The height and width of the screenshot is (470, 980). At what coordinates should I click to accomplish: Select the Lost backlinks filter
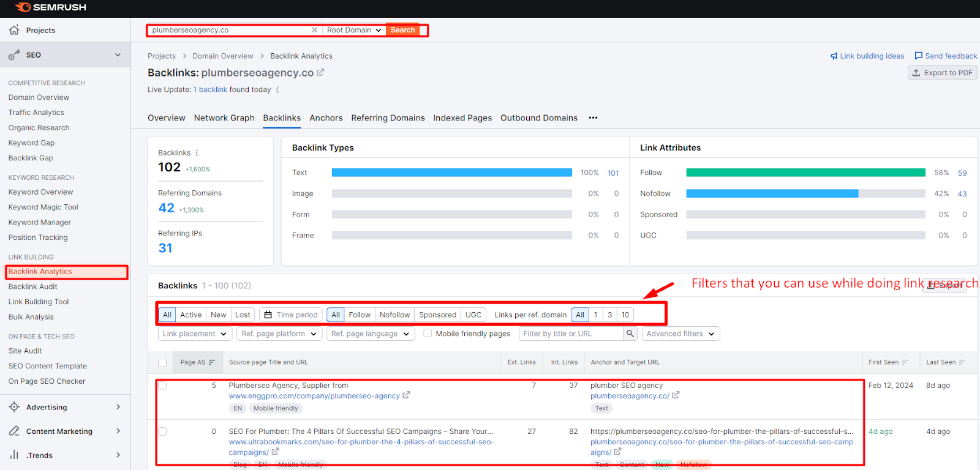243,315
